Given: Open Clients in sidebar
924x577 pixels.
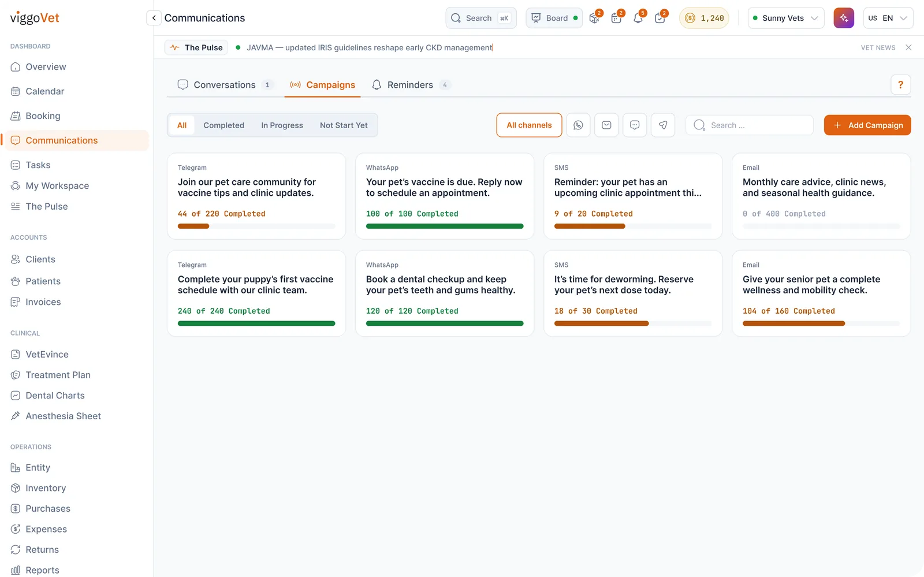Looking at the screenshot, I should 40,259.
